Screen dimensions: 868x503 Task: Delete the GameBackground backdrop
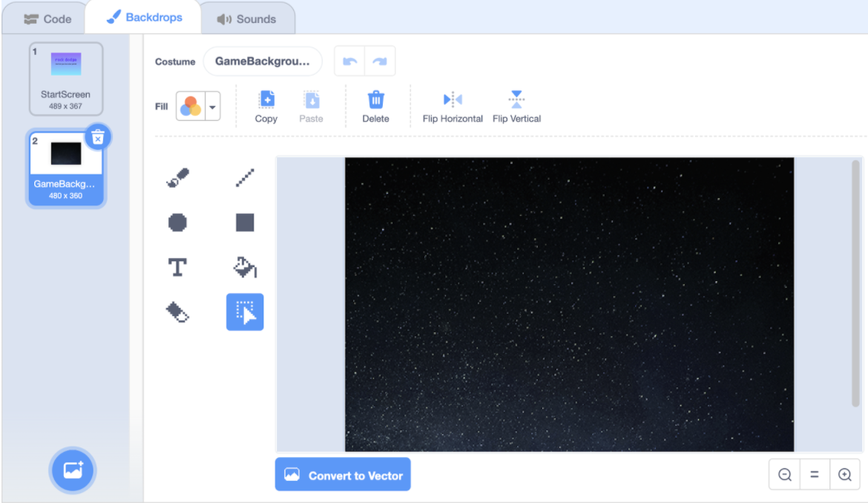(98, 137)
